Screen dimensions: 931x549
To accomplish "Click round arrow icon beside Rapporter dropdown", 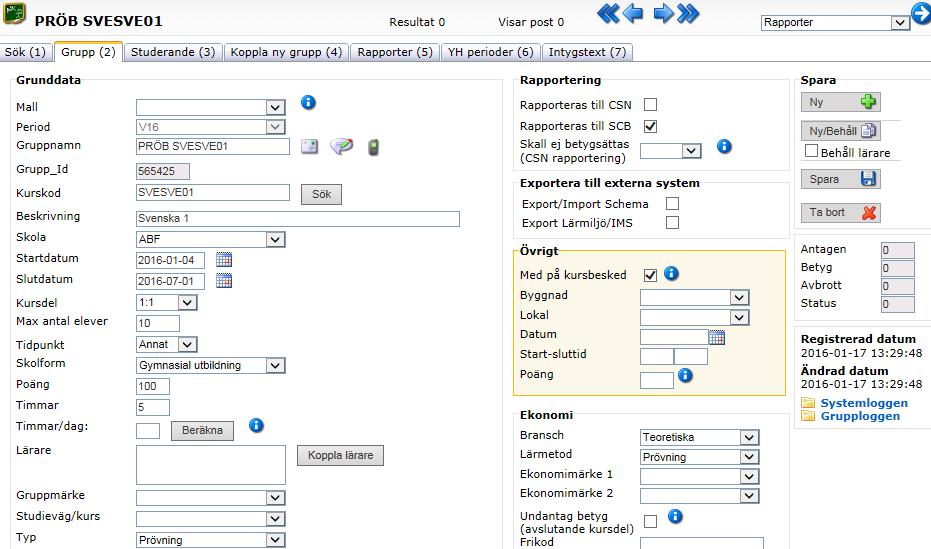I will tap(921, 12).
